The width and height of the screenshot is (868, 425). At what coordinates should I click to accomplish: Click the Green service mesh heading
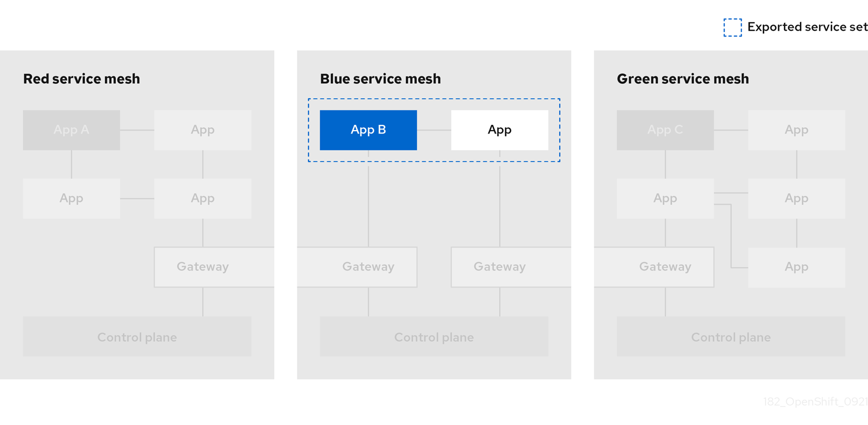pos(683,79)
